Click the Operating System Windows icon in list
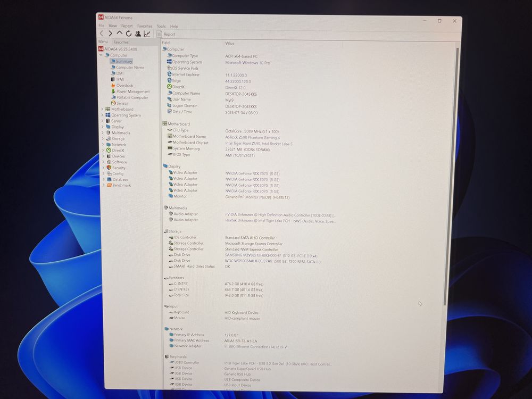The width and height of the screenshot is (532, 399). (169, 62)
